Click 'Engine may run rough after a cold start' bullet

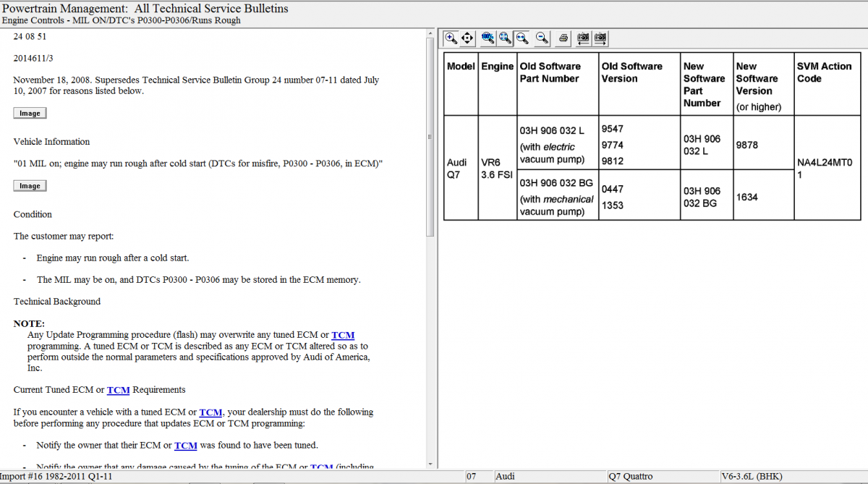(x=113, y=258)
